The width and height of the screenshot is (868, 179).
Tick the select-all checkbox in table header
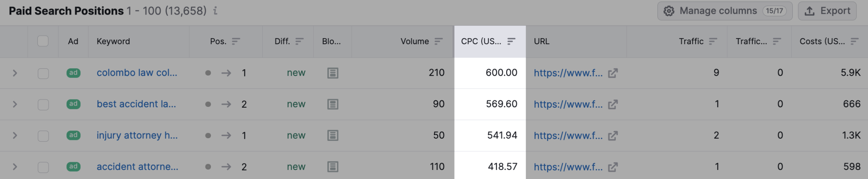[43, 41]
